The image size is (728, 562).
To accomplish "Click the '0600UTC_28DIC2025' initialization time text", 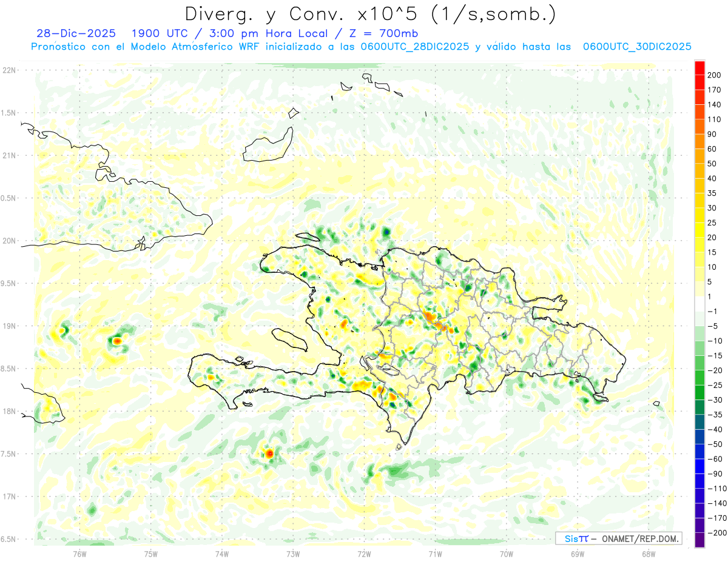I will pyautogui.click(x=416, y=47).
